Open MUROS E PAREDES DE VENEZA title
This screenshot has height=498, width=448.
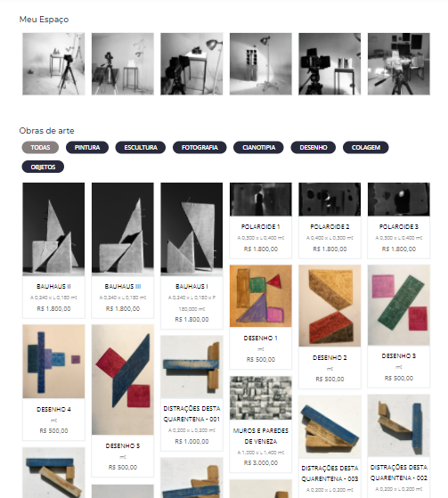click(261, 436)
